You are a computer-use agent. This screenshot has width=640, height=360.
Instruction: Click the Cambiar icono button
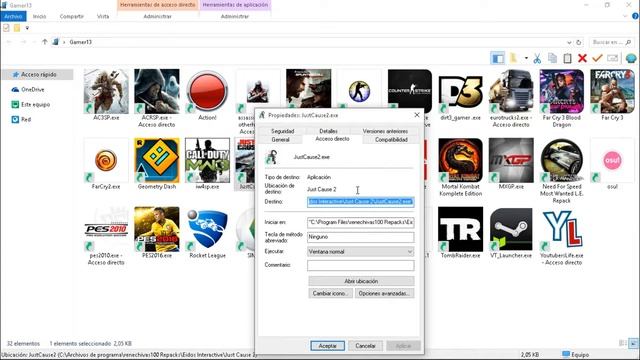tap(330, 293)
